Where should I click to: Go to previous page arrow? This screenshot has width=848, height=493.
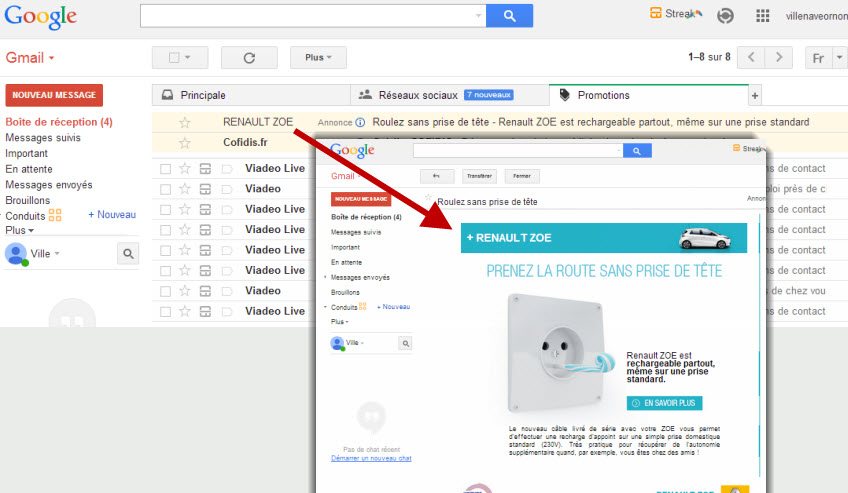[x=751, y=57]
